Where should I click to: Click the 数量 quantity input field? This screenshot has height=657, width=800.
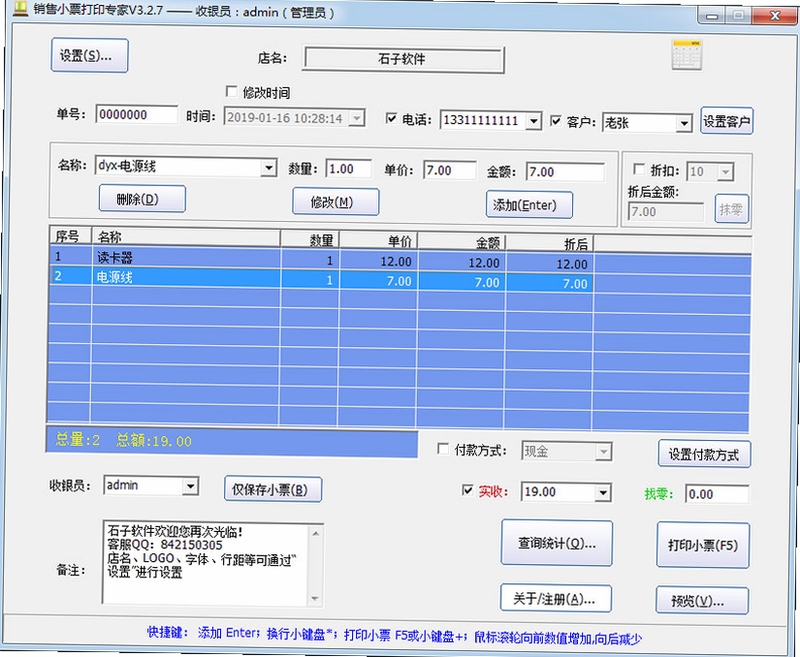click(x=348, y=169)
